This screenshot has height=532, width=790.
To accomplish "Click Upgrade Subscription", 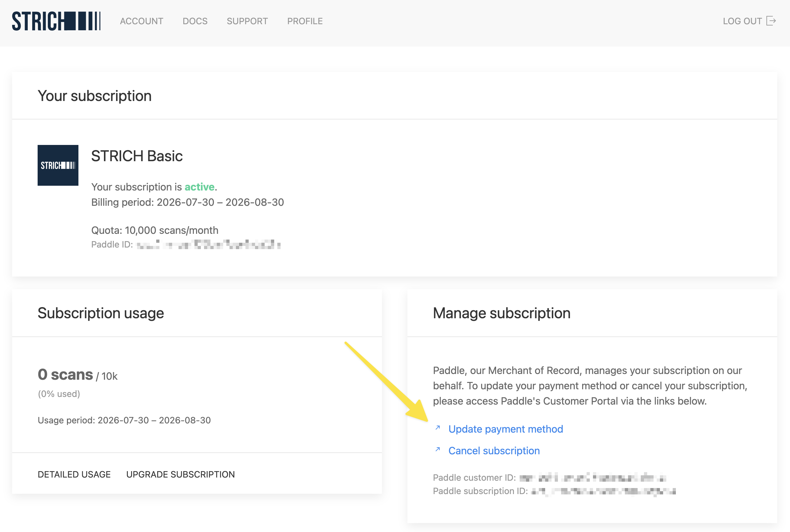I will click(181, 474).
